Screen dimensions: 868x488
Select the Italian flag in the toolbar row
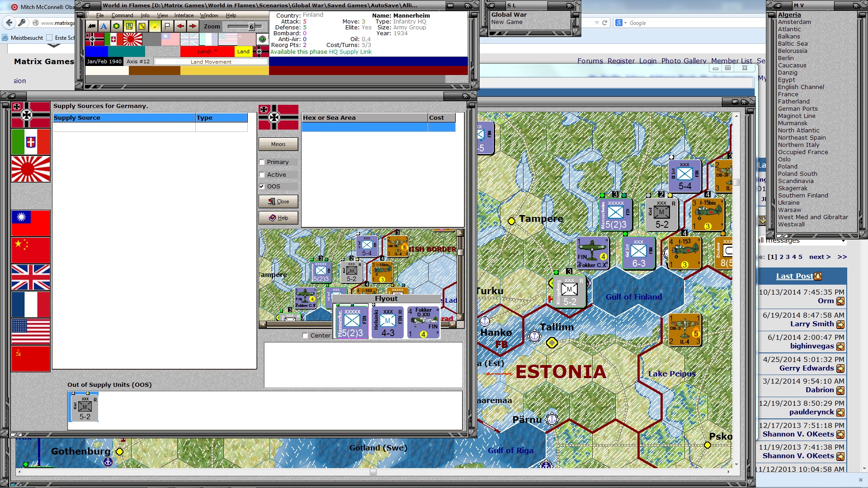tap(113, 39)
